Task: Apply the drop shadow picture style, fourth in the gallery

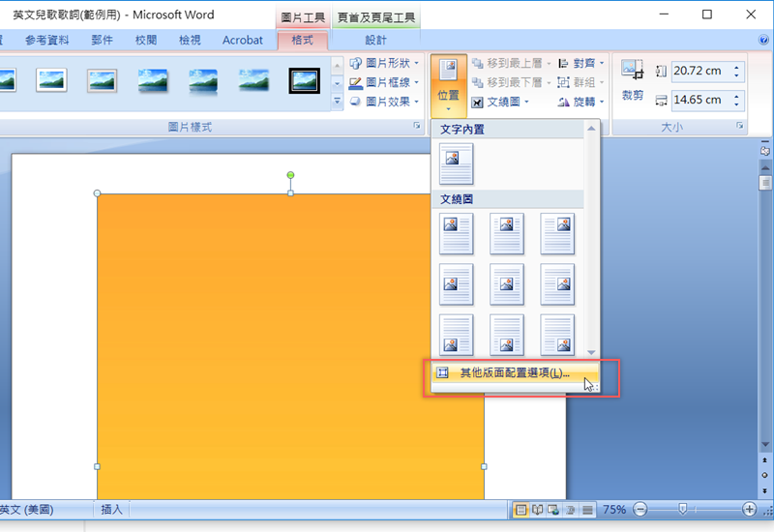Action: pyautogui.click(x=153, y=80)
